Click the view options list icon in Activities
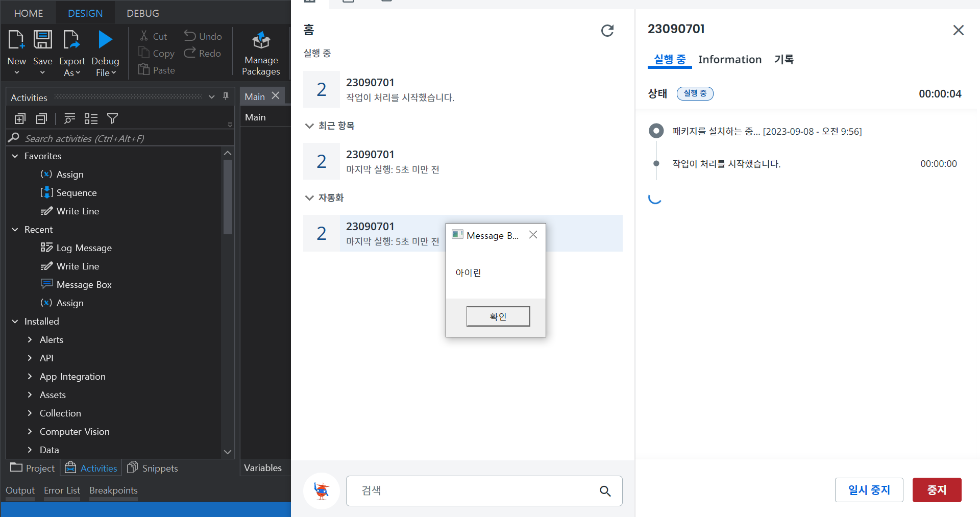Viewport: 980px width, 517px height. pyautogui.click(x=91, y=119)
